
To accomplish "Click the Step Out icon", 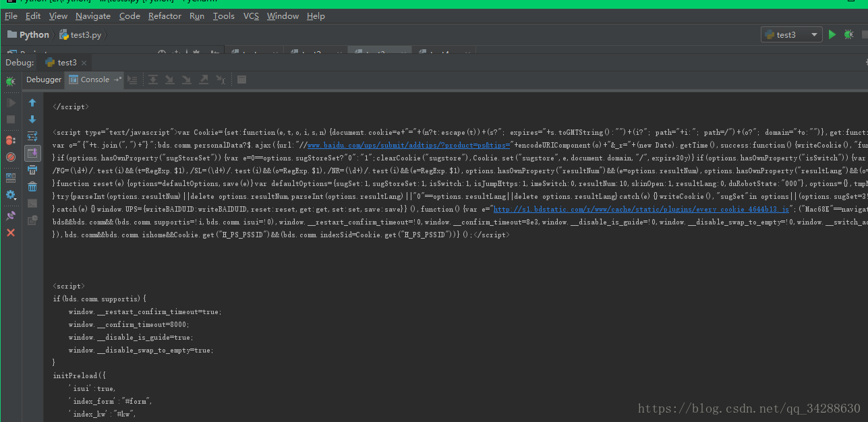I will coord(204,80).
